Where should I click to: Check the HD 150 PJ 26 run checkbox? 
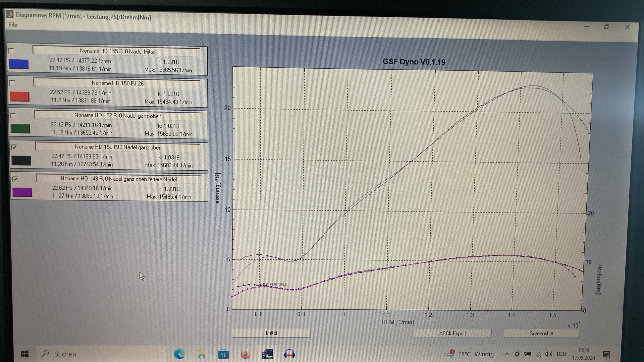[x=12, y=83]
